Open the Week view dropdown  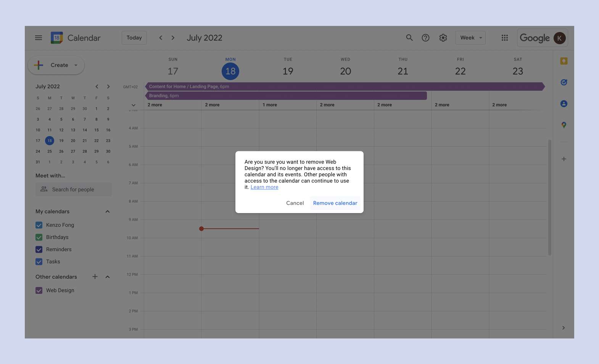coord(470,38)
